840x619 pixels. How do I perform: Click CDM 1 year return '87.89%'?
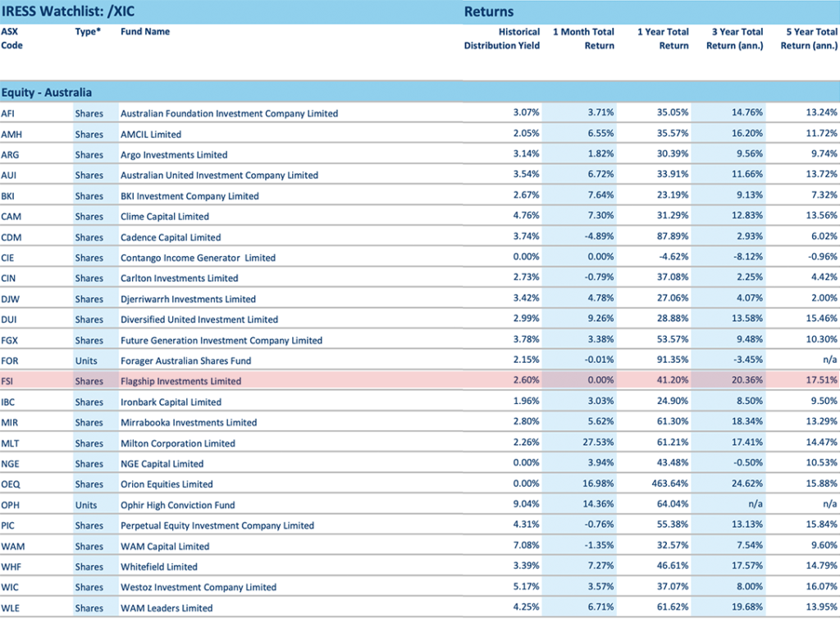coord(673,236)
